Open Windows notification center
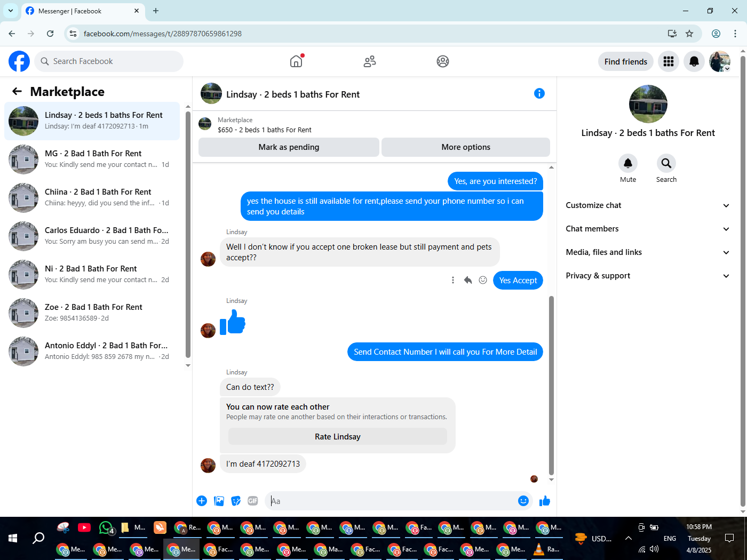747x560 pixels. pyautogui.click(x=729, y=538)
